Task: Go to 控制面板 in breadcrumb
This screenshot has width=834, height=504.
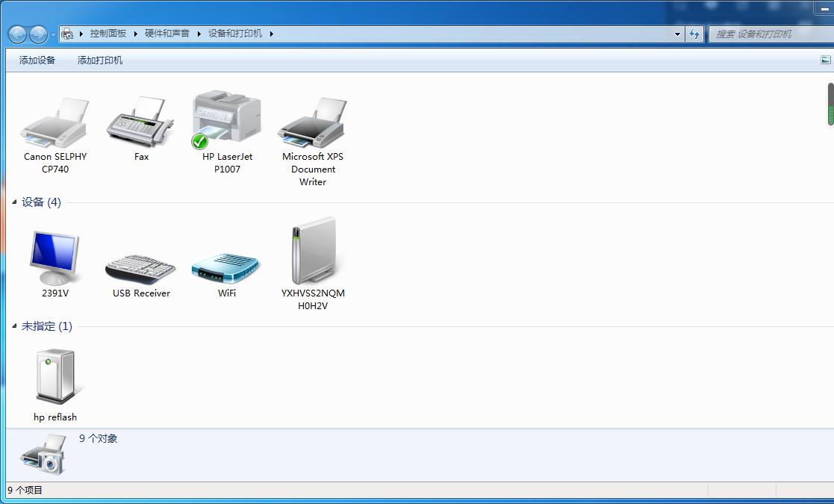Action: (108, 34)
